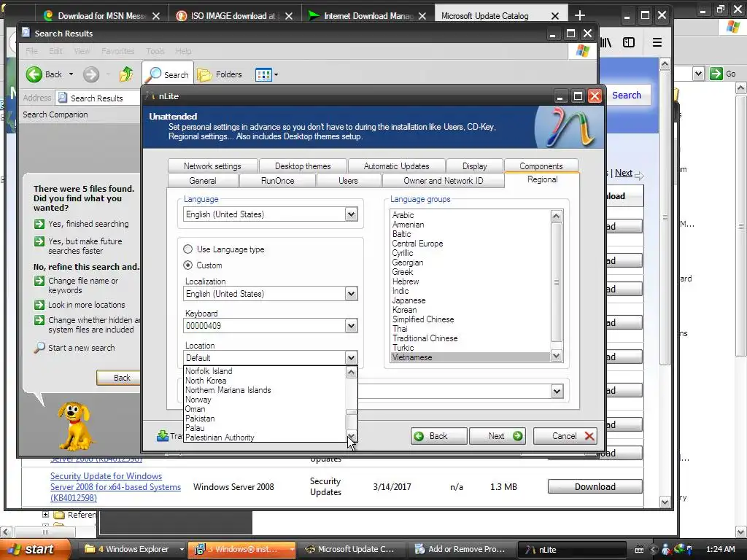Click Back button in Search Companion pane
Image resolution: width=747 pixels, height=560 pixels.
pyautogui.click(x=119, y=378)
